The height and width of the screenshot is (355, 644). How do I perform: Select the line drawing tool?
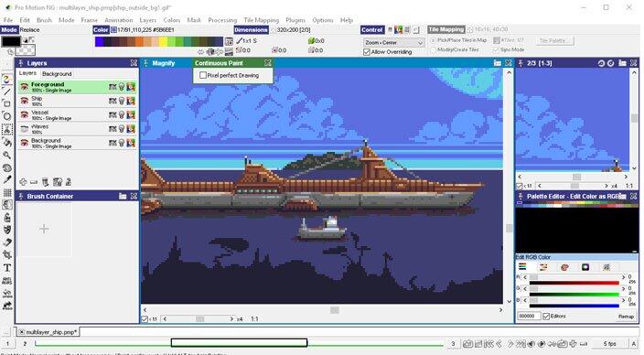click(x=7, y=92)
